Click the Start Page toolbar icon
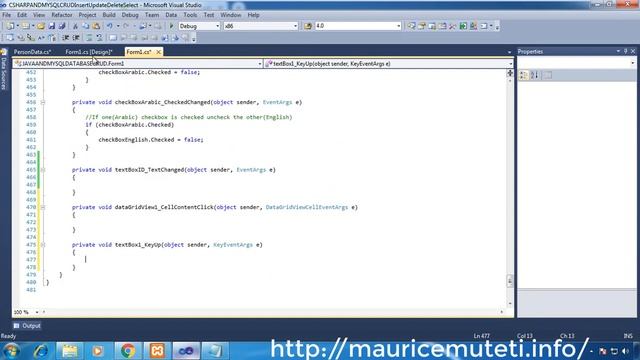The height and width of the screenshot is (360, 640). [x=463, y=26]
